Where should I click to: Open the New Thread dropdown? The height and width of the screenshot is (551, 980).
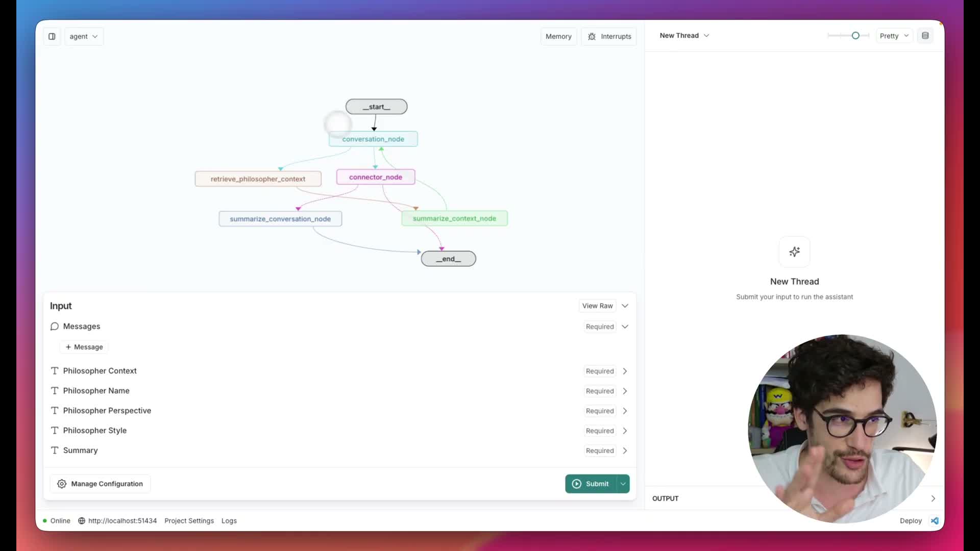[x=684, y=36]
